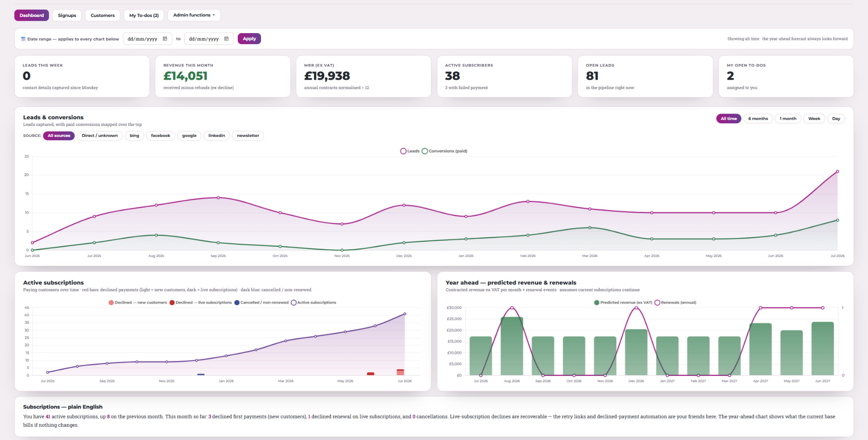Toggle the Leads legend series
Screen dimensions: 868x440
point(410,151)
